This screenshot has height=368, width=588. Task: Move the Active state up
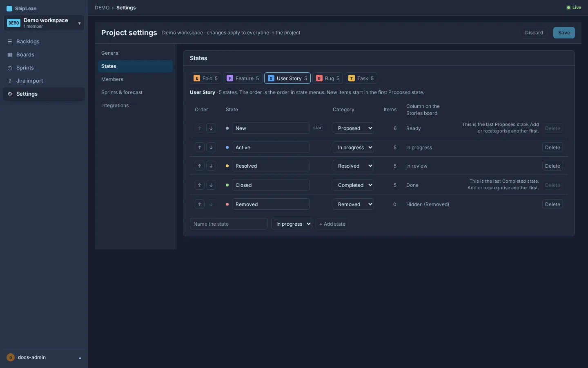pos(200,147)
